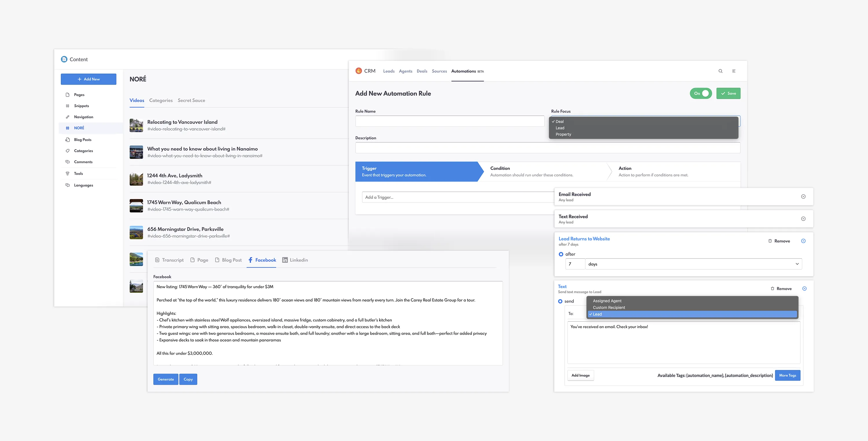868x441 pixels.
Task: Click the Generate button
Action: [x=166, y=379]
